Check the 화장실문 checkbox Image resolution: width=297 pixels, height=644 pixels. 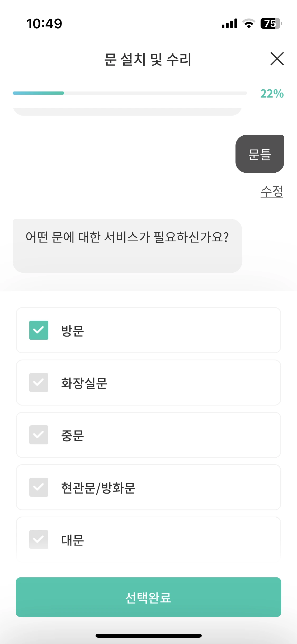[39, 383]
